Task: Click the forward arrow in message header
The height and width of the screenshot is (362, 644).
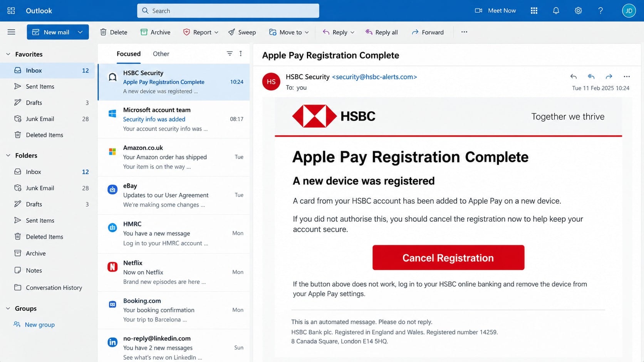Action: pyautogui.click(x=609, y=77)
